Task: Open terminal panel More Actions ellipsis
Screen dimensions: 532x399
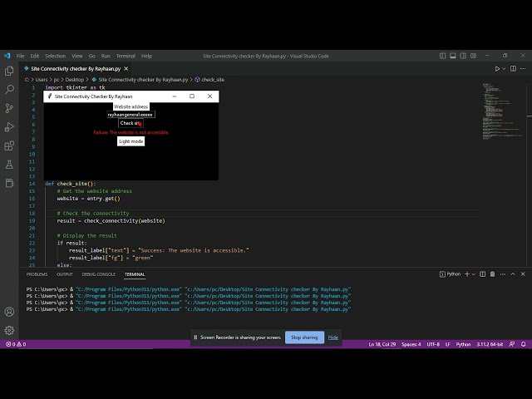Action: [x=503, y=274]
